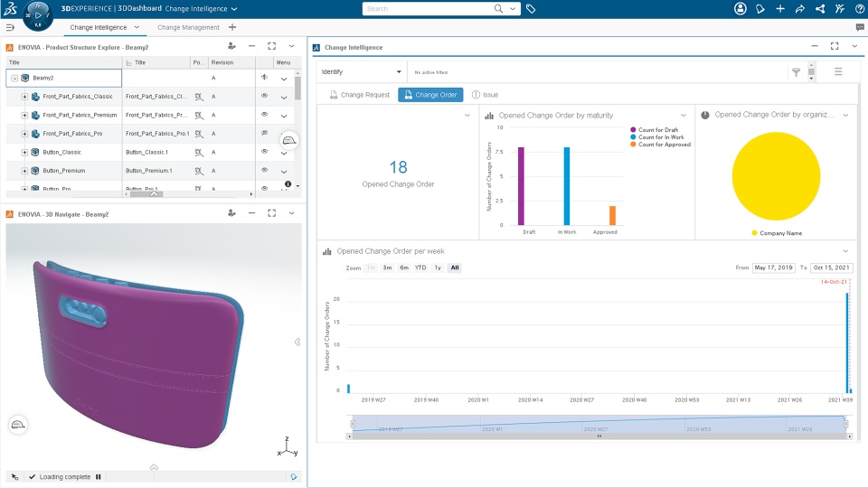868x488 pixels.
Task: Toggle visibility eye for Button_Premium row
Action: 265,170
